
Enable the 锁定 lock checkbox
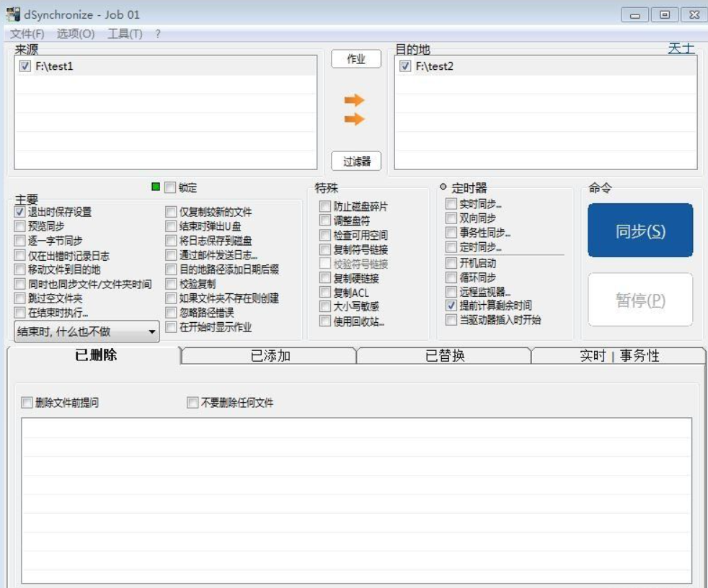170,187
